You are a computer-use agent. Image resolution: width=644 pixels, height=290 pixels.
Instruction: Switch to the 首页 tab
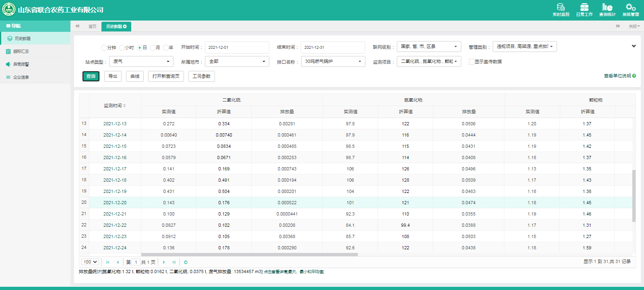(x=92, y=27)
